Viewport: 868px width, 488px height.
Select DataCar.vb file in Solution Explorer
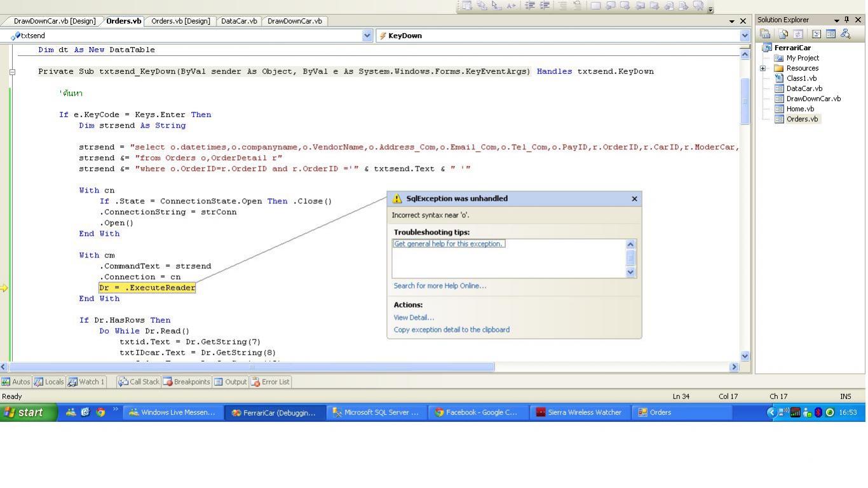804,88
